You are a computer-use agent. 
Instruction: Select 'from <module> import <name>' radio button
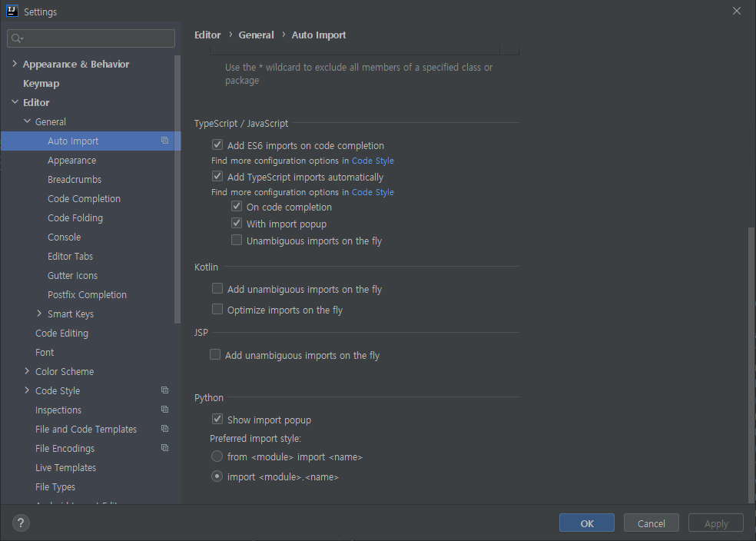(217, 456)
